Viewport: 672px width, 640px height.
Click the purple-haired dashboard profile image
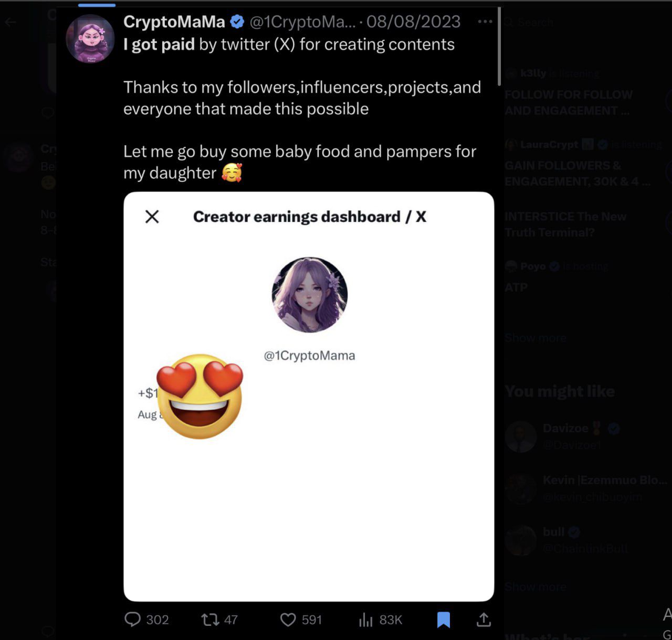310,295
